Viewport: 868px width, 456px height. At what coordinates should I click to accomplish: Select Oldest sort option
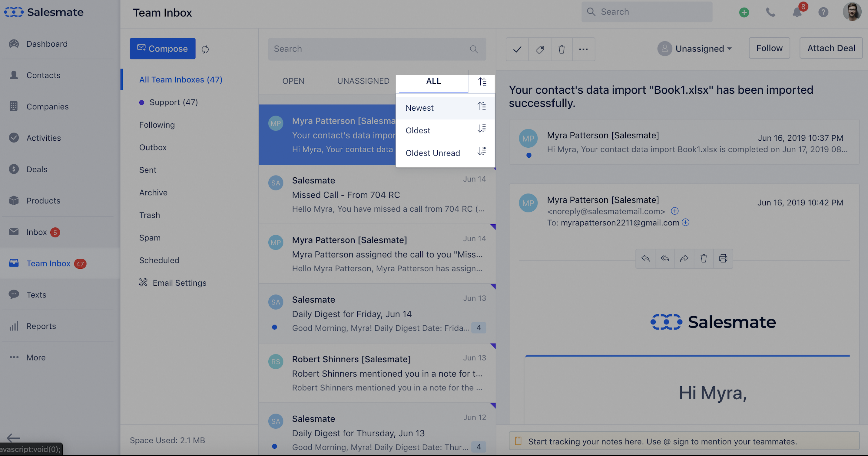(x=445, y=130)
